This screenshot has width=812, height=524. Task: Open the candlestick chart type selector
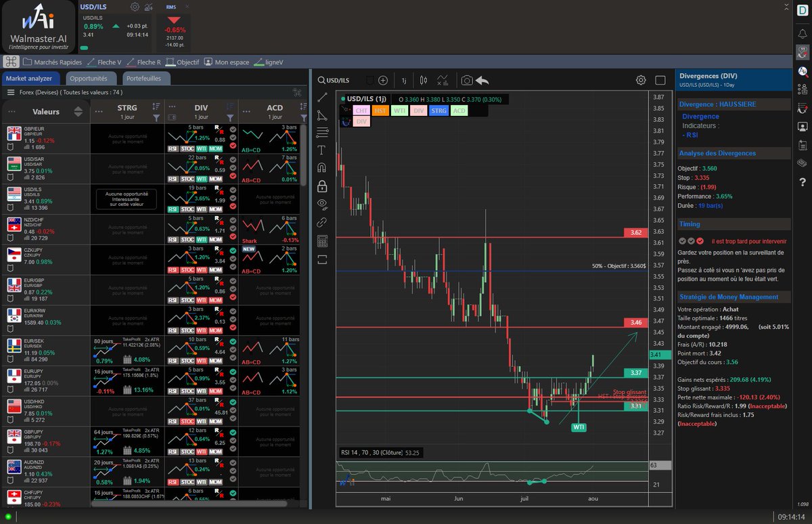click(424, 80)
